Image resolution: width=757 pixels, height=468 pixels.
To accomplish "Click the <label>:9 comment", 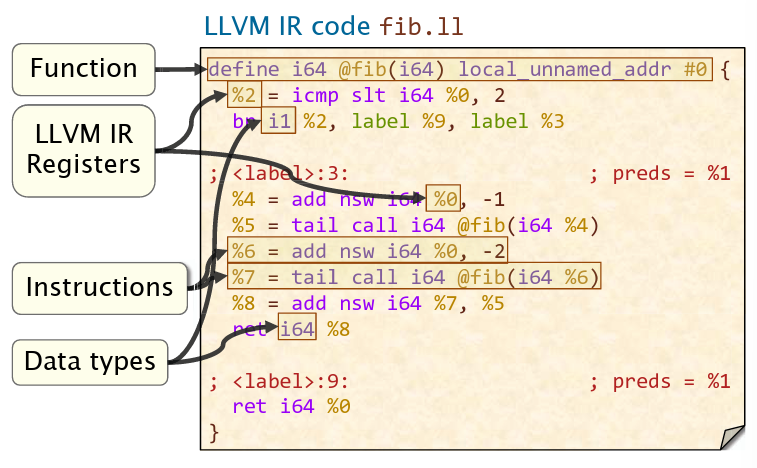I will pos(279,381).
